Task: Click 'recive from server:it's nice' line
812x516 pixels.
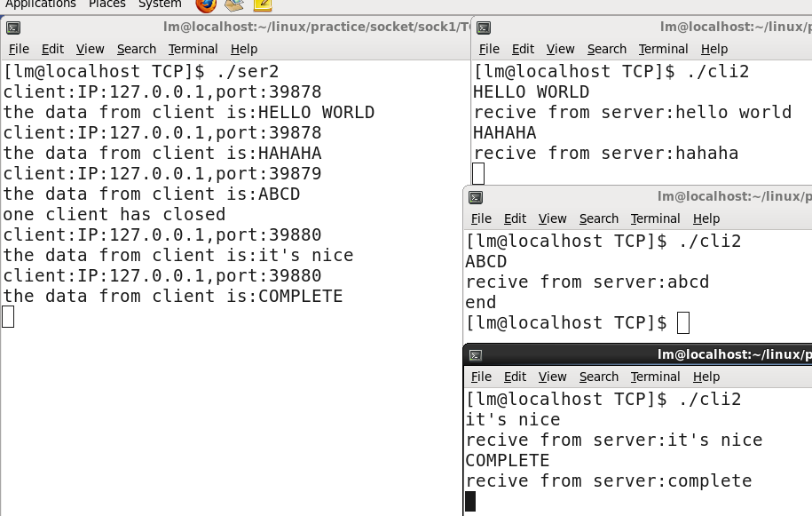Action: click(x=614, y=441)
